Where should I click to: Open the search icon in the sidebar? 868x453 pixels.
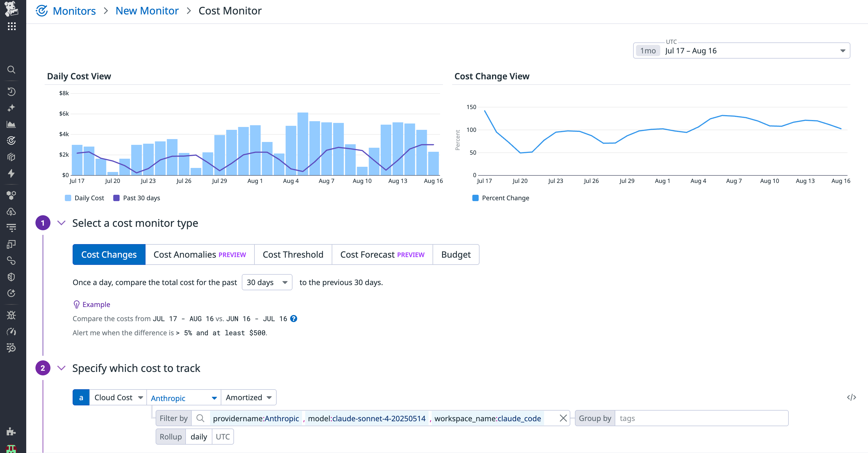12,70
